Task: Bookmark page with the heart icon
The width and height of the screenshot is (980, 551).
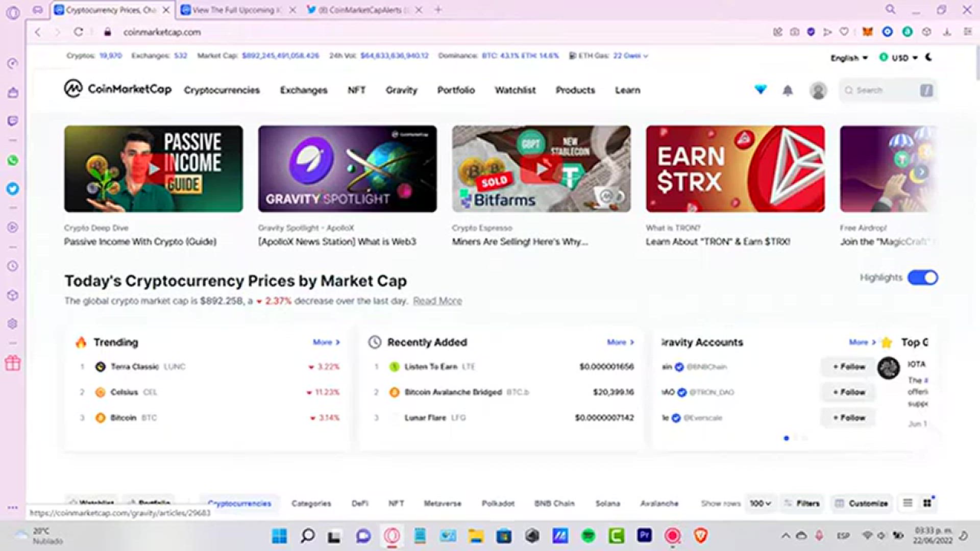Action: coord(844,32)
